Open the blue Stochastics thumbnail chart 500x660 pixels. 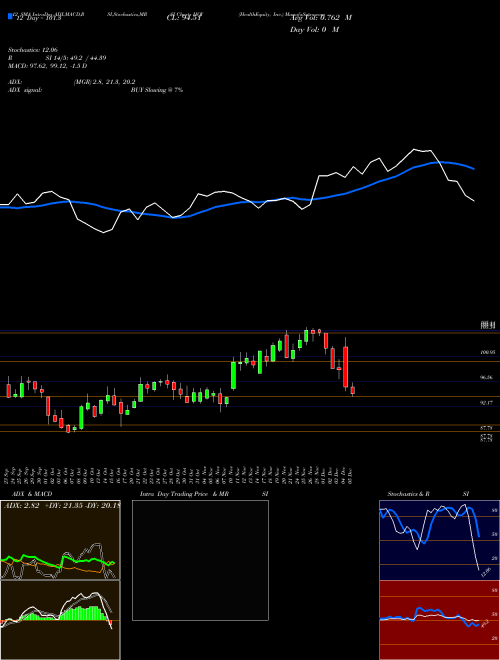pyautogui.click(x=439, y=540)
